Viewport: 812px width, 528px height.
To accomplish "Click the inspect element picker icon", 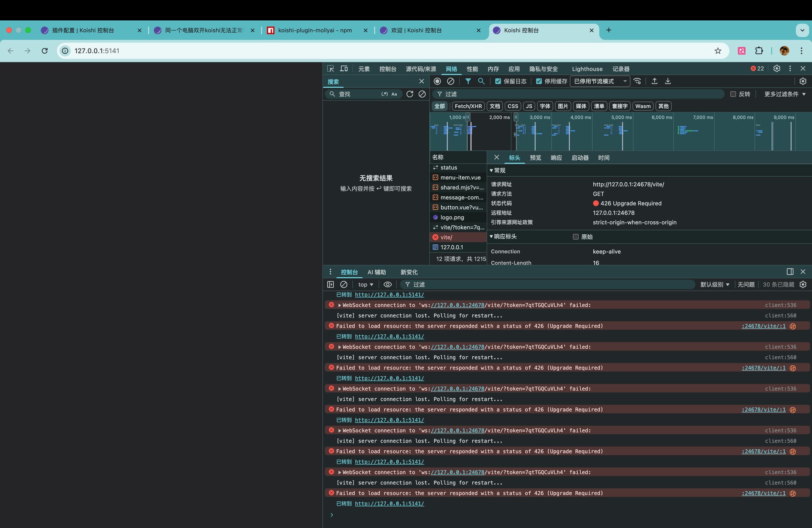I will click(330, 68).
